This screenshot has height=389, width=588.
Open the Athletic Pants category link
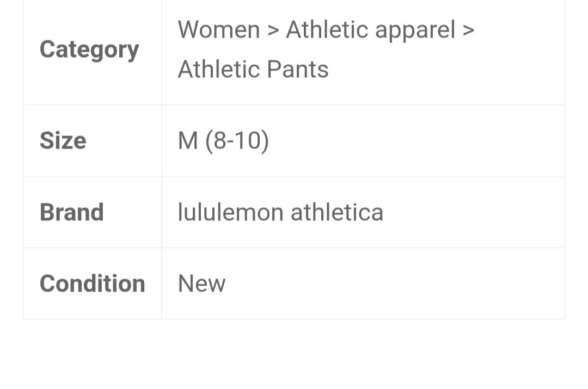(x=253, y=70)
